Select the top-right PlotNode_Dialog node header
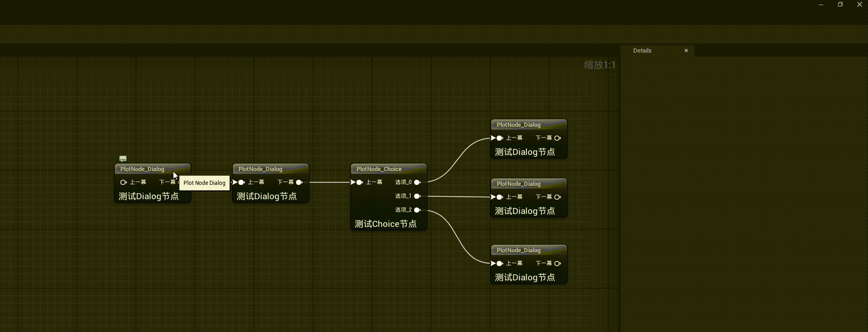868x332 pixels. (529, 125)
